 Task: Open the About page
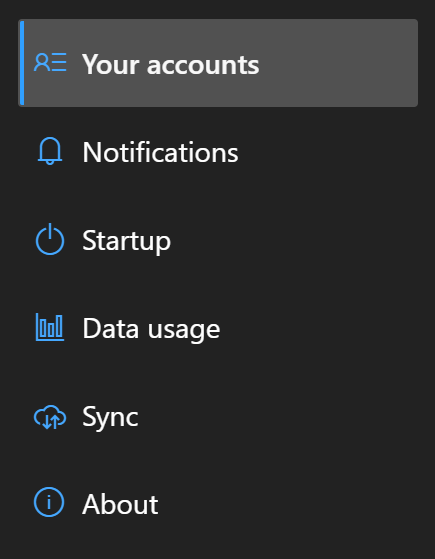click(218, 503)
